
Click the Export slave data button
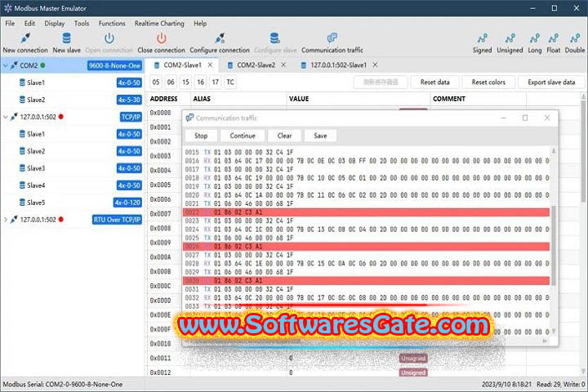(x=551, y=82)
